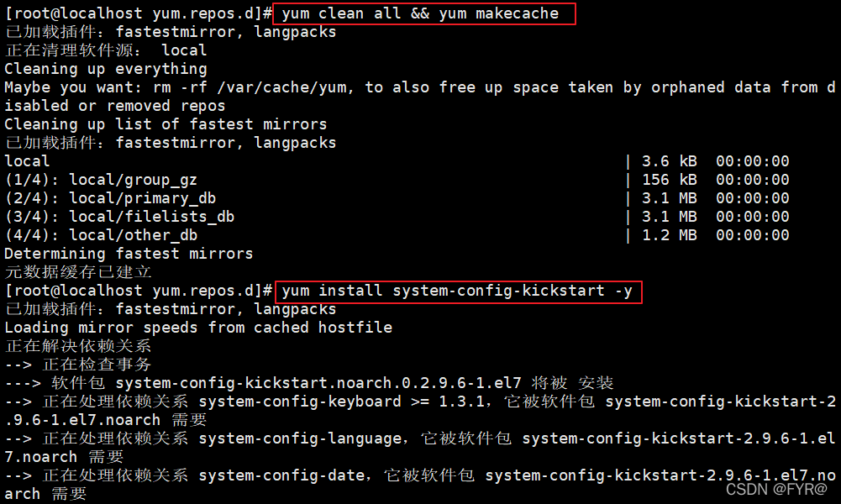Image resolution: width=841 pixels, height=504 pixels.
Task: Click the "正在清理软件源： local" line
Action: [106, 50]
